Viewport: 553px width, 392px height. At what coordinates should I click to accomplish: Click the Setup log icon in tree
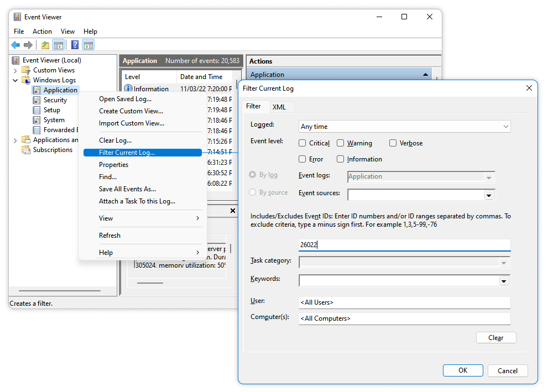(36, 110)
